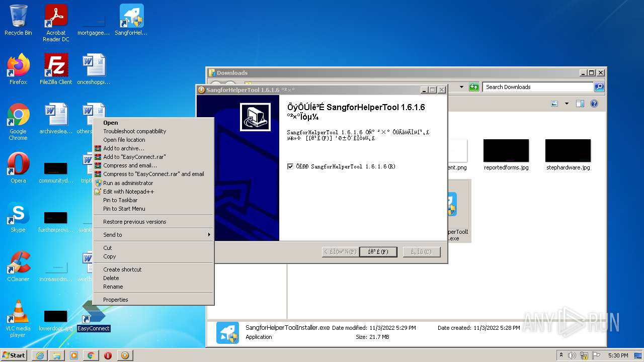Expand the Send to submenu arrow
This screenshot has width=644, height=362.
point(209,235)
